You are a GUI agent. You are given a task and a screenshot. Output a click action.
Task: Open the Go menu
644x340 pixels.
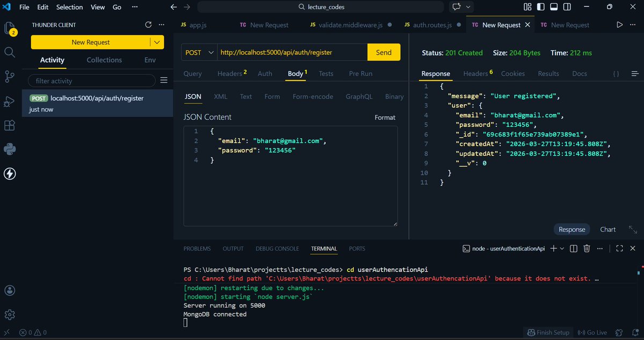(x=117, y=7)
